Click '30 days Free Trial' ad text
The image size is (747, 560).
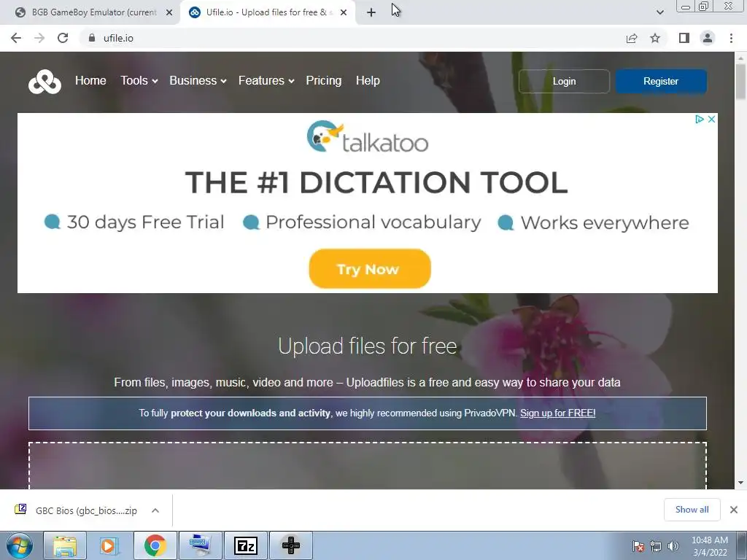click(x=145, y=222)
